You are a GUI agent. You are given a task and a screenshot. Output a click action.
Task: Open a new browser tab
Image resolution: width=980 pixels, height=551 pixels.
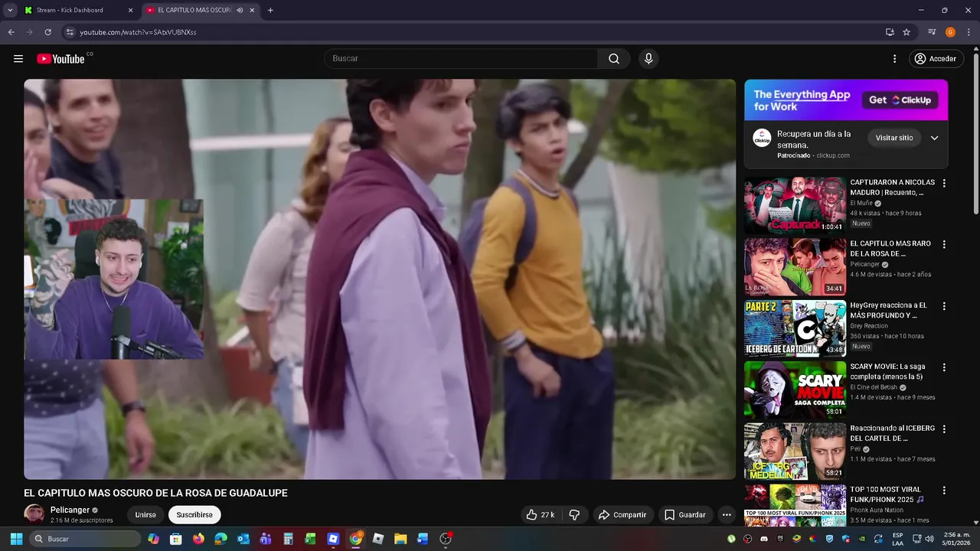270,10
